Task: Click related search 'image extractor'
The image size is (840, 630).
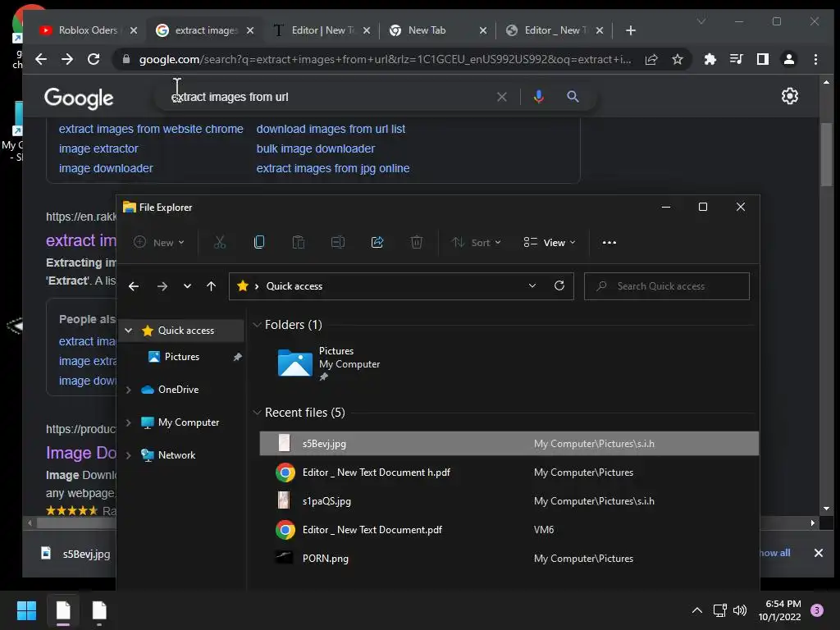Action: pos(98,149)
